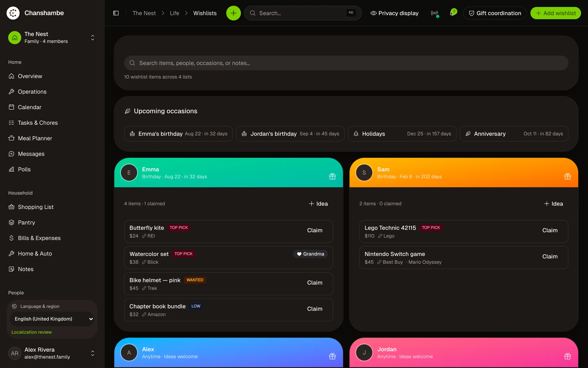Open the Language & region dropdown
The width and height of the screenshot is (588, 368).
tap(52, 319)
